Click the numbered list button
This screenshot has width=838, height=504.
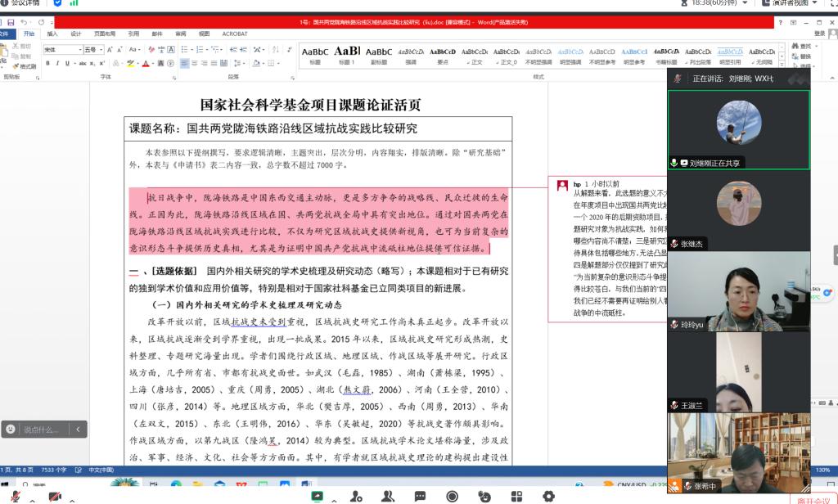click(200, 50)
